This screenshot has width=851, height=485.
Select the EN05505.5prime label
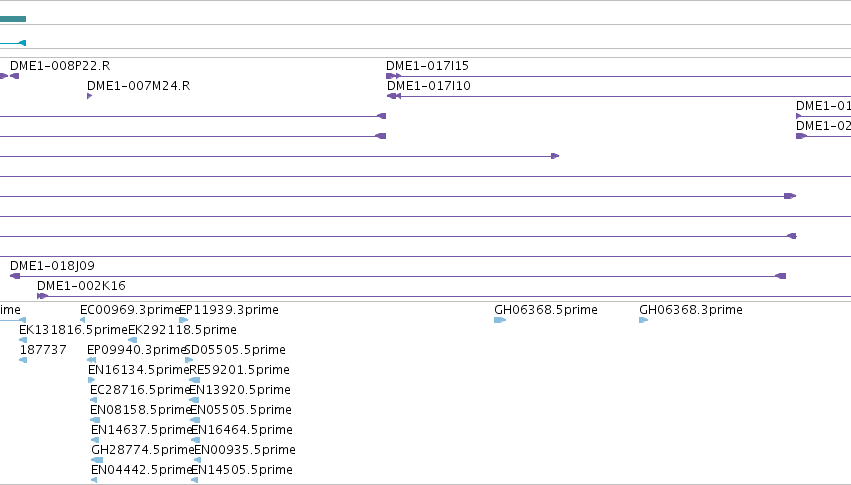coord(240,410)
